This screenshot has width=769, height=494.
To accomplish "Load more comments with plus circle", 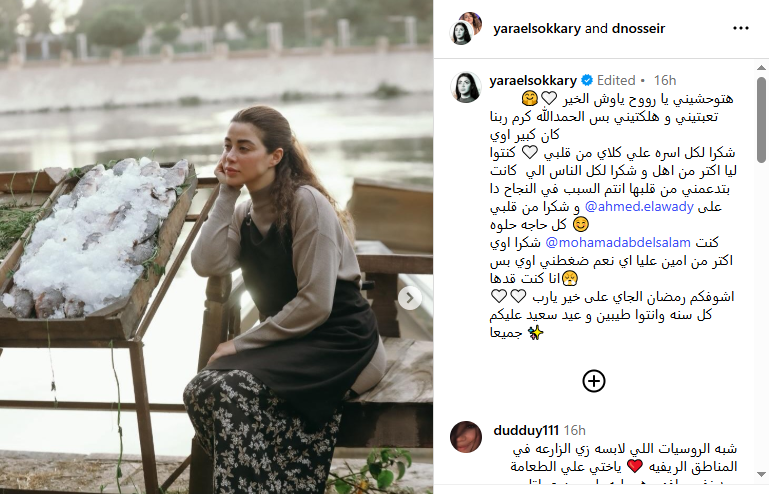I will click(593, 381).
